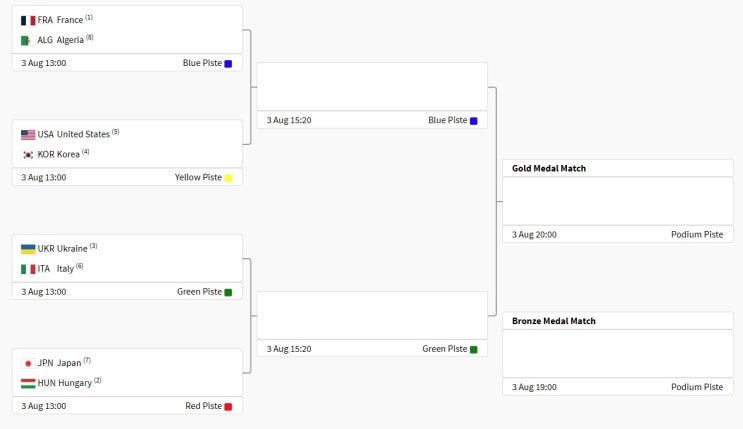Click the blue square in France-Algeria match
Image resolution: width=743 pixels, height=429 pixels.
point(228,64)
